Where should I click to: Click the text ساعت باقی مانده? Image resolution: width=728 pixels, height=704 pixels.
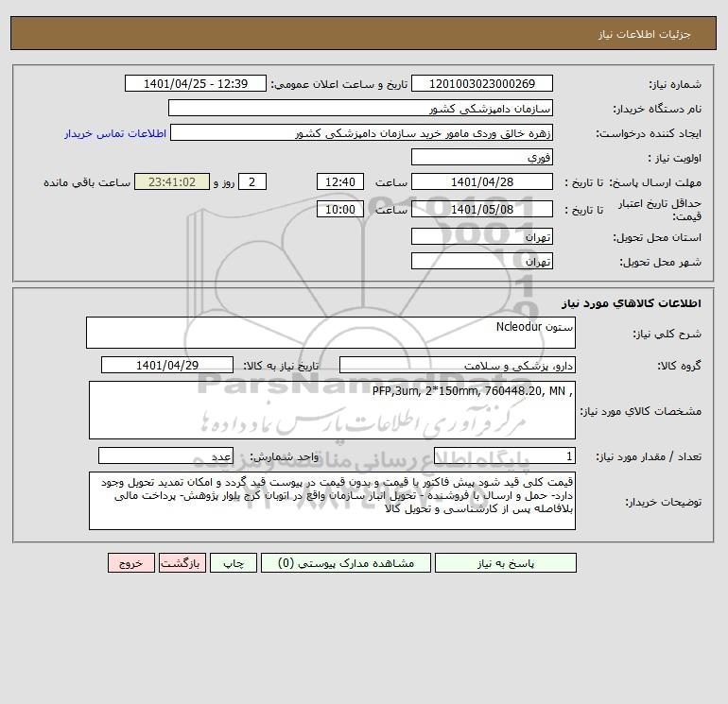click(x=87, y=182)
